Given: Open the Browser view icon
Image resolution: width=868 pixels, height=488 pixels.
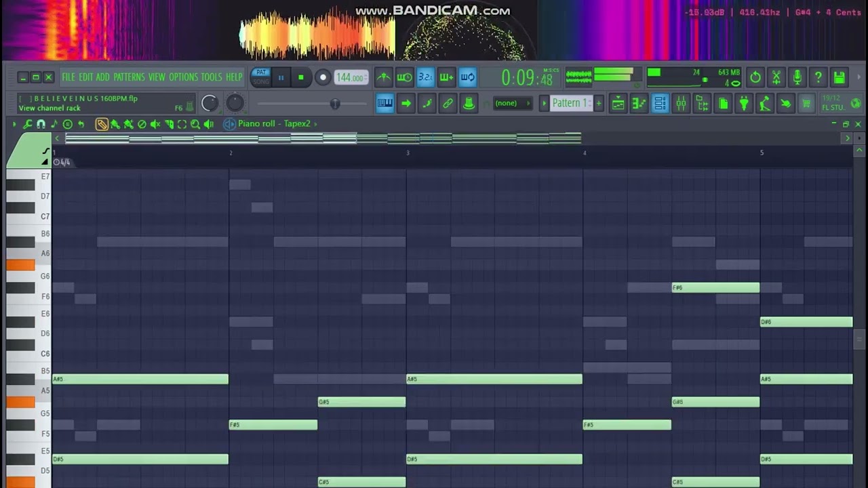Looking at the screenshot, I should click(702, 104).
